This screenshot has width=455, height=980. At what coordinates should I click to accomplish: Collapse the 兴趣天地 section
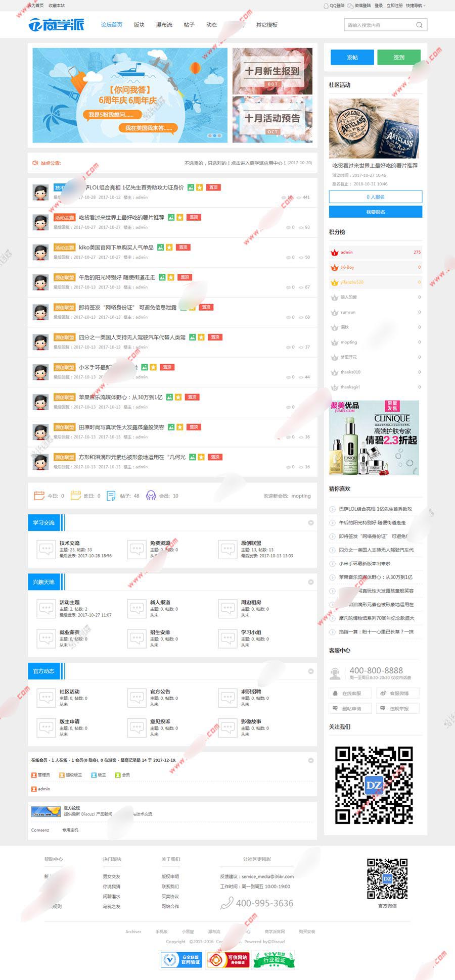(311, 582)
